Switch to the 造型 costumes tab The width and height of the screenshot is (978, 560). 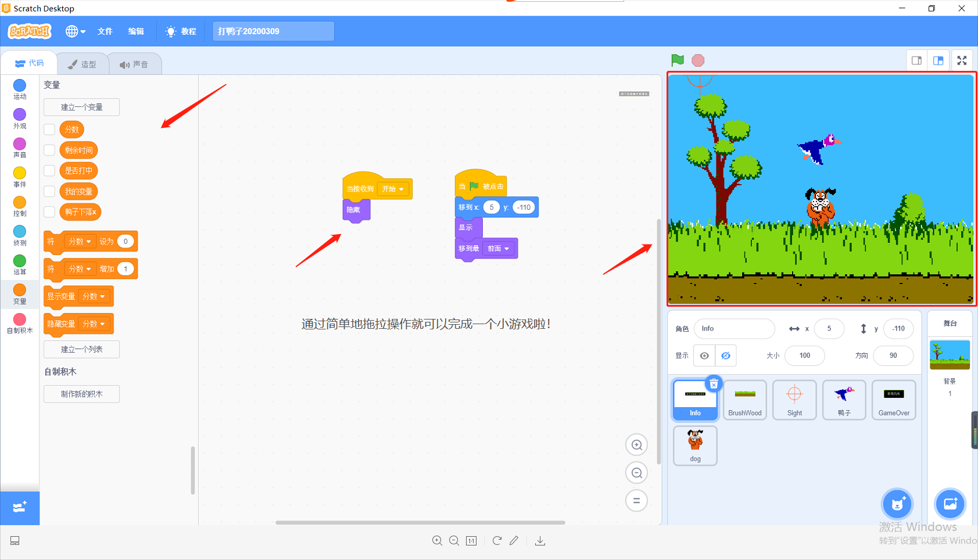pos(83,64)
